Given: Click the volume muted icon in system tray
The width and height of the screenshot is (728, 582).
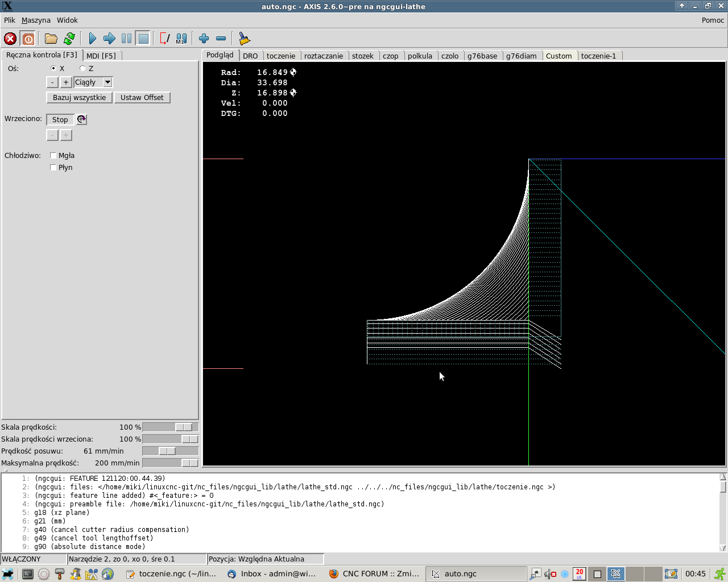Looking at the screenshot, I should [550, 574].
